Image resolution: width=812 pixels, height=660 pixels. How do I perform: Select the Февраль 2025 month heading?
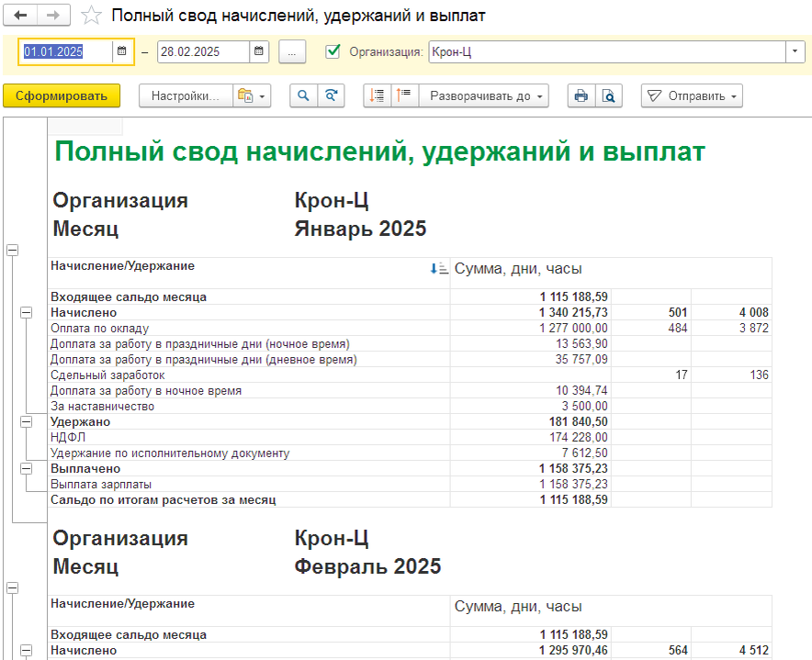coord(367,566)
